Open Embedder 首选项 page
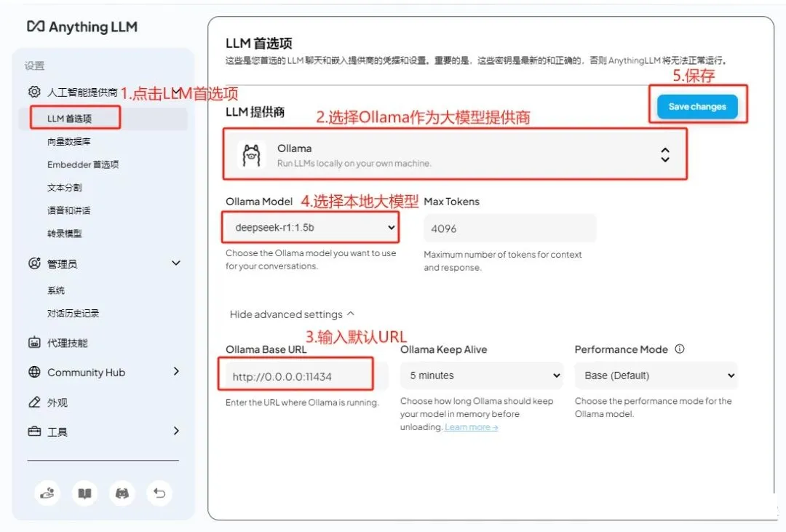Screen dimensions: 786x532 pos(83,164)
